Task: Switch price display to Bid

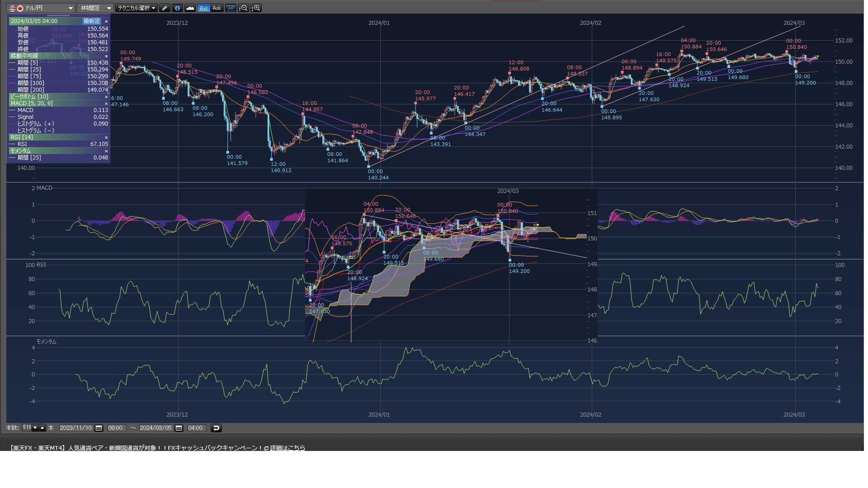Action: [203, 8]
